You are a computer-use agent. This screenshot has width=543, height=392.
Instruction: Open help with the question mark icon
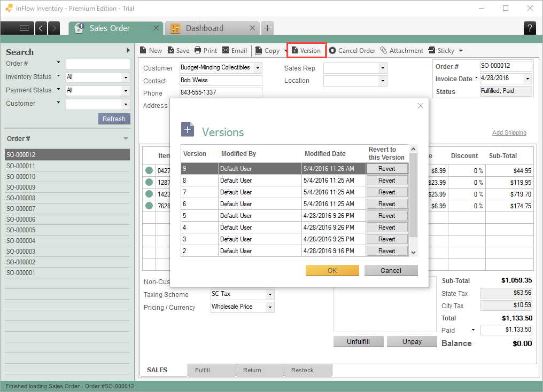pos(530,28)
